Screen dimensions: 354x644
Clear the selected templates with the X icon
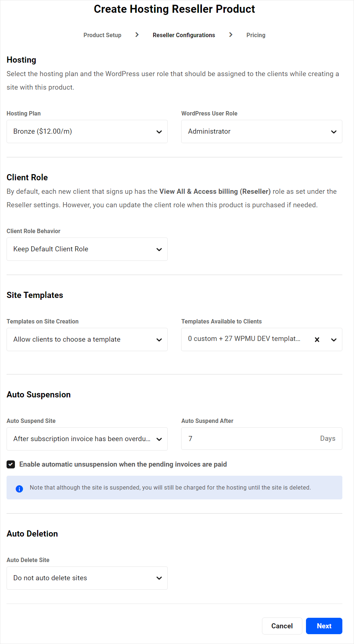317,339
